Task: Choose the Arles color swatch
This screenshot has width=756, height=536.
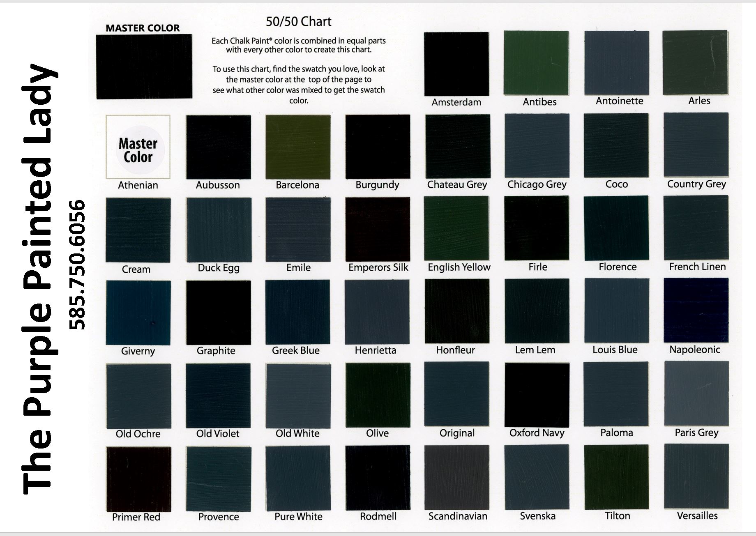Action: tap(695, 62)
